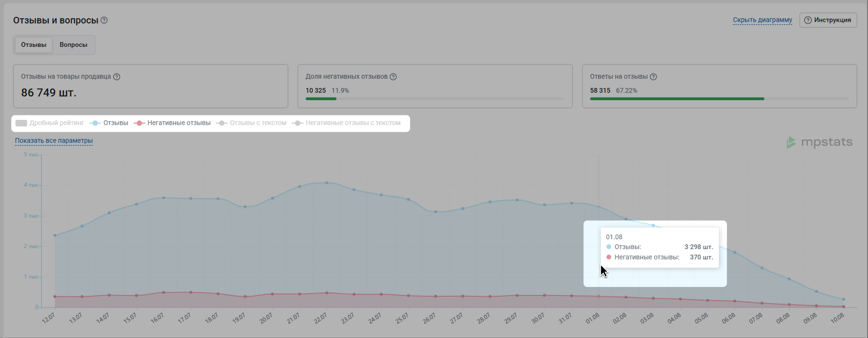Toggle Отзывы с текстом legend series
Viewport: 868px width, 338px height.
click(x=251, y=123)
